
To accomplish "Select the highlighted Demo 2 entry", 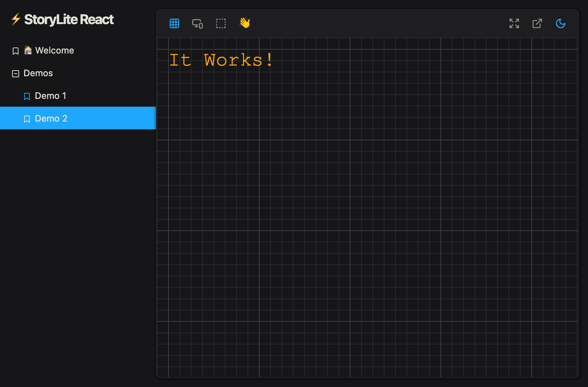I will click(x=51, y=118).
